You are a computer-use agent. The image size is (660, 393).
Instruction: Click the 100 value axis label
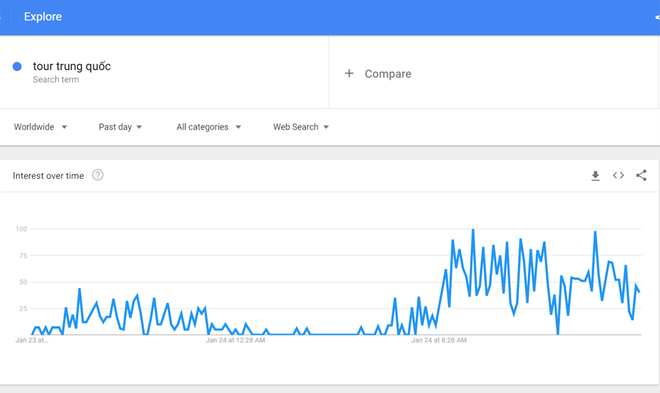tap(21, 229)
